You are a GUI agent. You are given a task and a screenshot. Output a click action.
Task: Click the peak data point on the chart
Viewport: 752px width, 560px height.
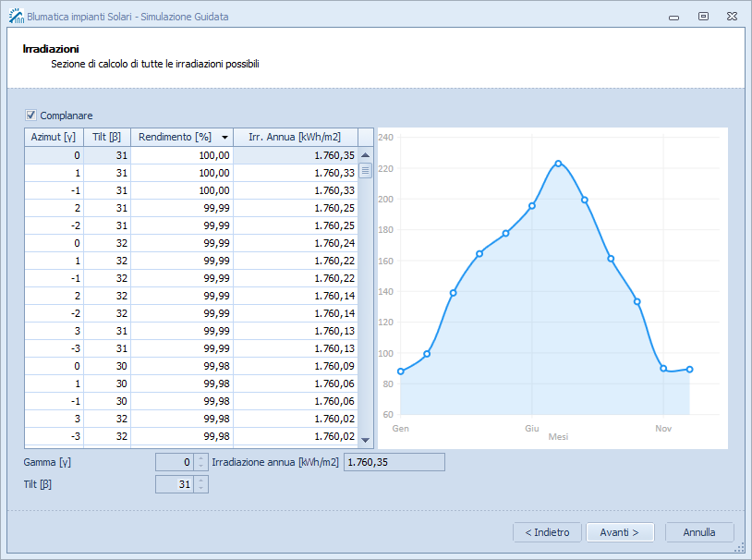click(557, 163)
